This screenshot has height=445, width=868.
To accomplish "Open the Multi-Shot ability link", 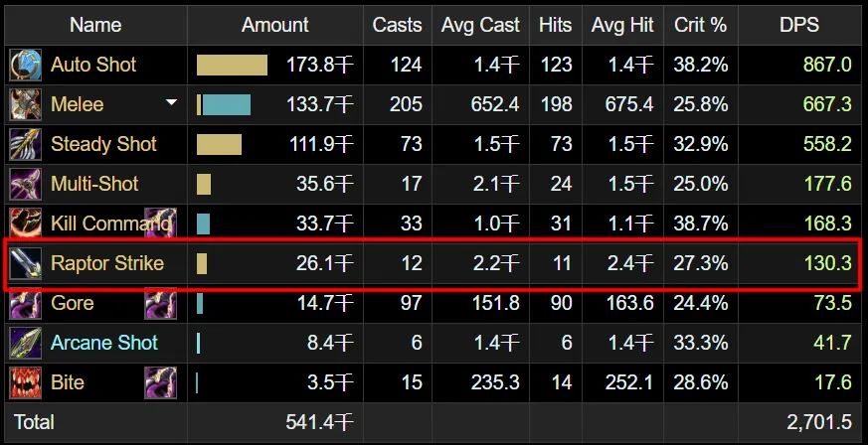I will pos(94,184).
